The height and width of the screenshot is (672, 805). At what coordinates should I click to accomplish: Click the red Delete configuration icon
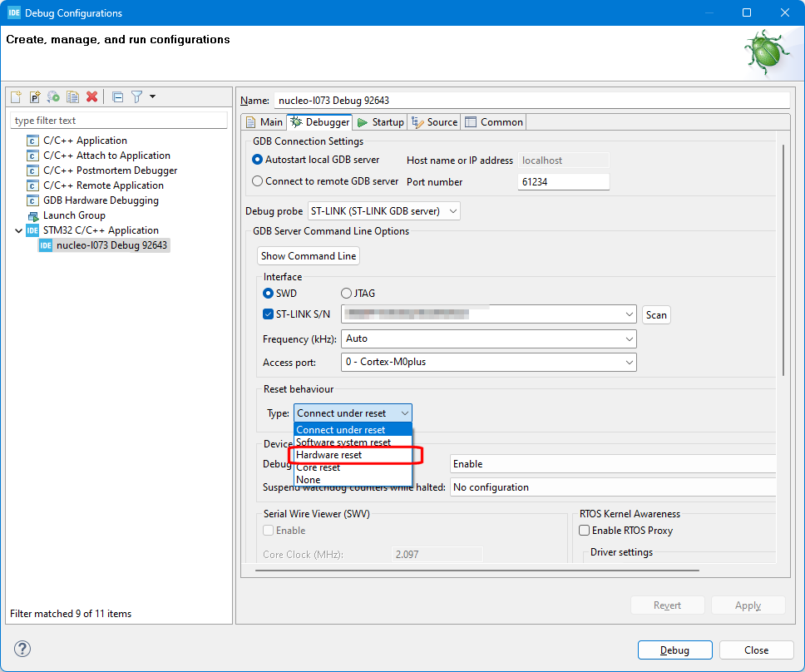(92, 96)
